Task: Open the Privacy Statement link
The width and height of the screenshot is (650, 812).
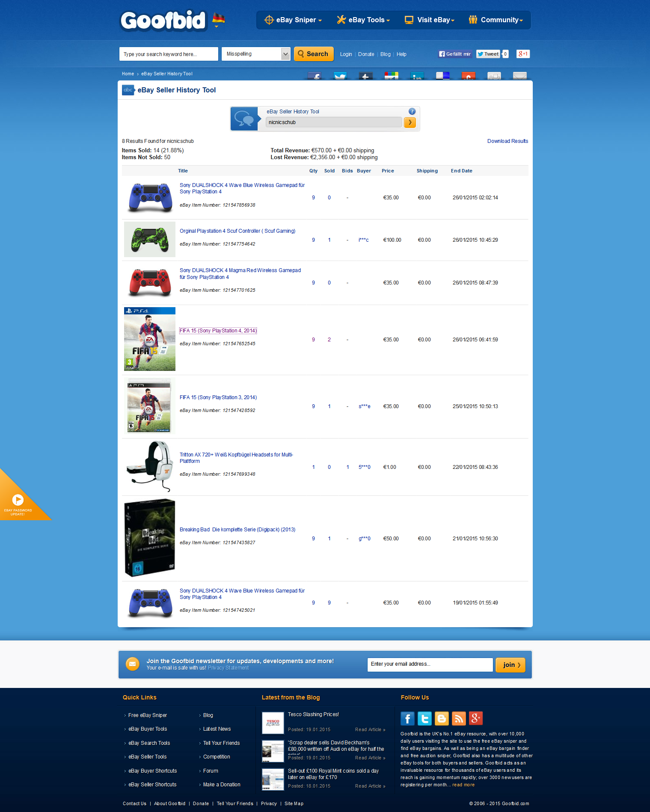Action: [228, 668]
